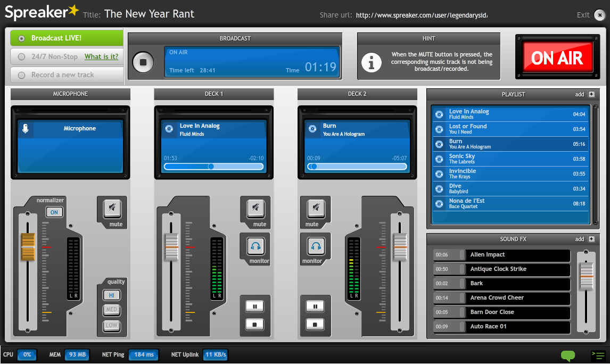The image size is (610, 364).
Task: Select the Record a new track mode
Action: point(67,75)
